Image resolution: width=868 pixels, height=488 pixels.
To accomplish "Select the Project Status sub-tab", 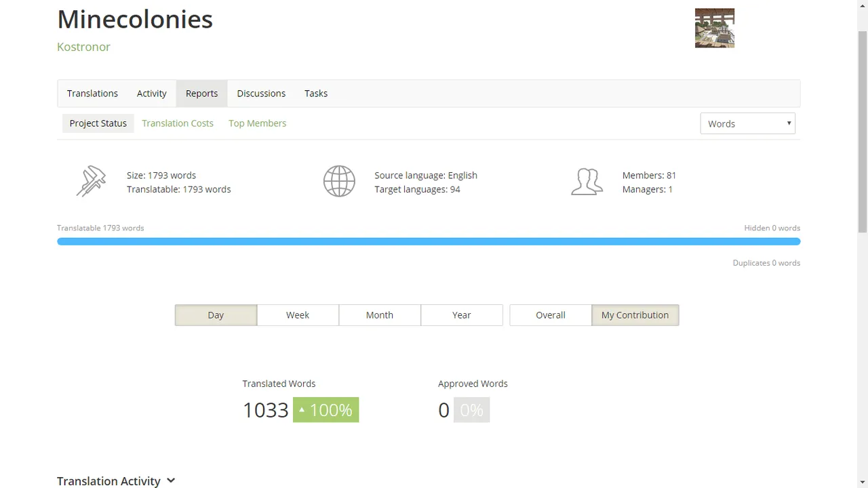I will [x=98, y=123].
